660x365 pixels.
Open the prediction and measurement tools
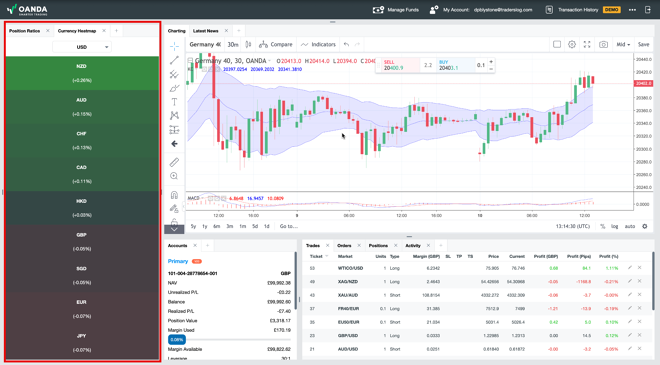[174, 130]
